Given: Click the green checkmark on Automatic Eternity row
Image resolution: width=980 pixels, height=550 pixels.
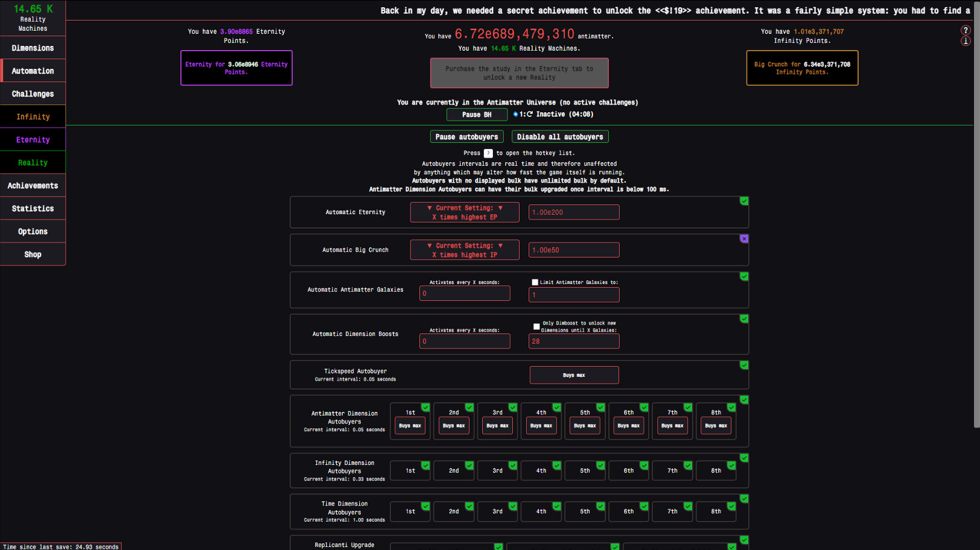Looking at the screenshot, I should point(744,201).
